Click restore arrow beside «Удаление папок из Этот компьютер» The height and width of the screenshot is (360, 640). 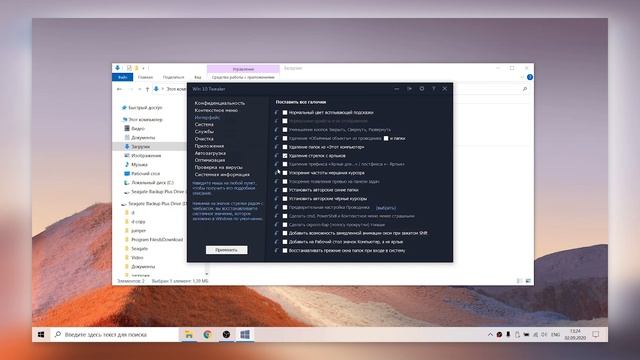277,147
